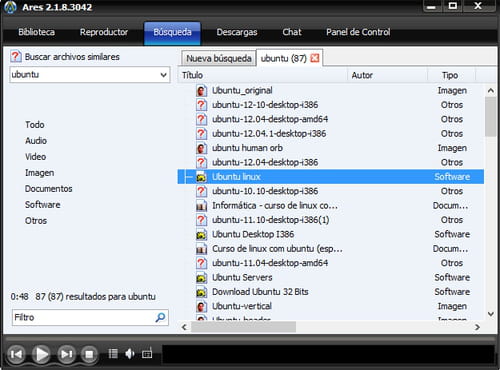Filter results by Todo
This screenshot has height=370, width=500.
(35, 125)
